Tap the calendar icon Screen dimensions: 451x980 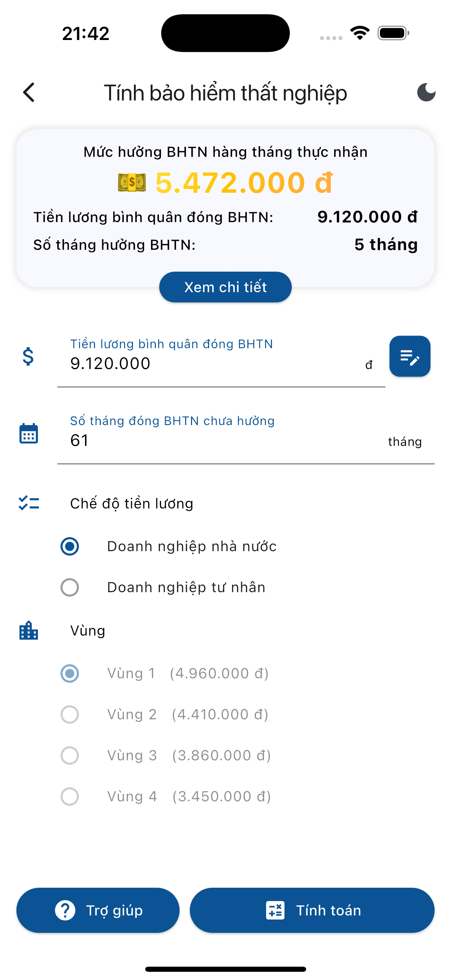pyautogui.click(x=28, y=434)
